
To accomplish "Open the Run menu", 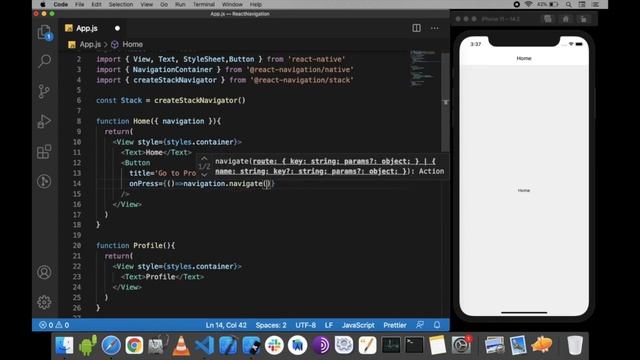I will (x=180, y=4).
